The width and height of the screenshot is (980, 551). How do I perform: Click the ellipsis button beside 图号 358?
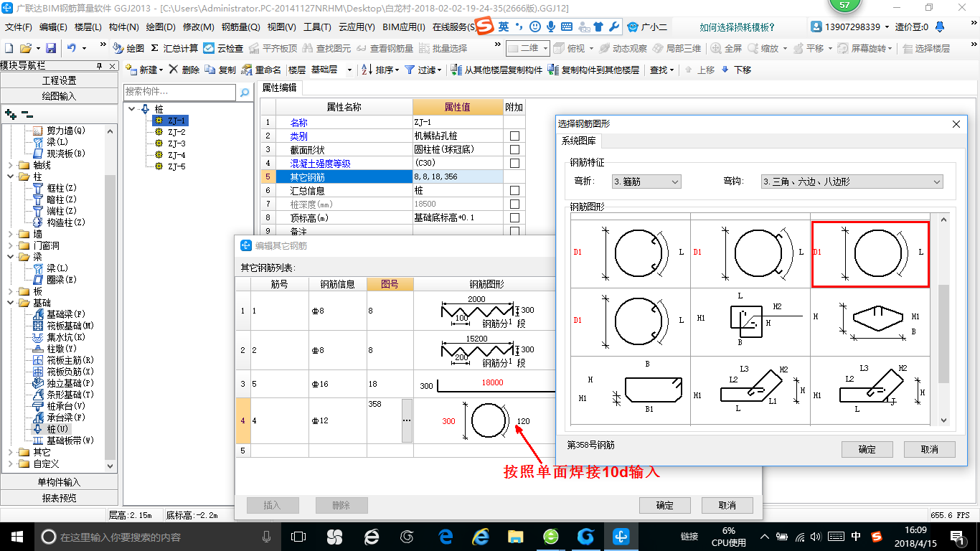[x=407, y=420]
